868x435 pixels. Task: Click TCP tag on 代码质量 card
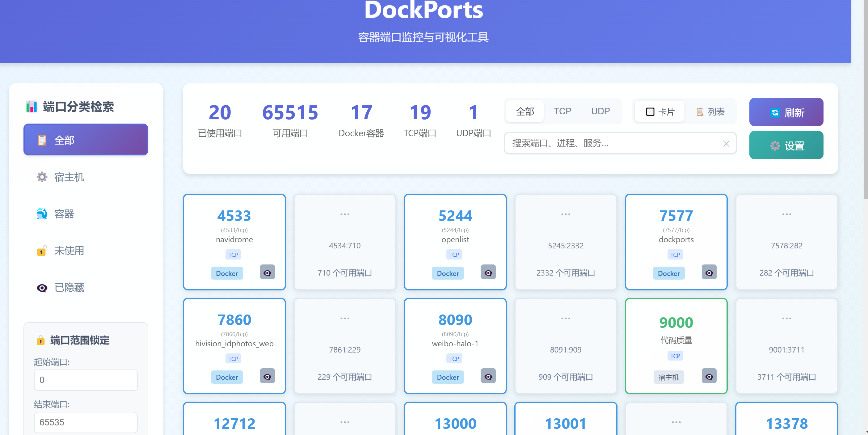point(675,356)
